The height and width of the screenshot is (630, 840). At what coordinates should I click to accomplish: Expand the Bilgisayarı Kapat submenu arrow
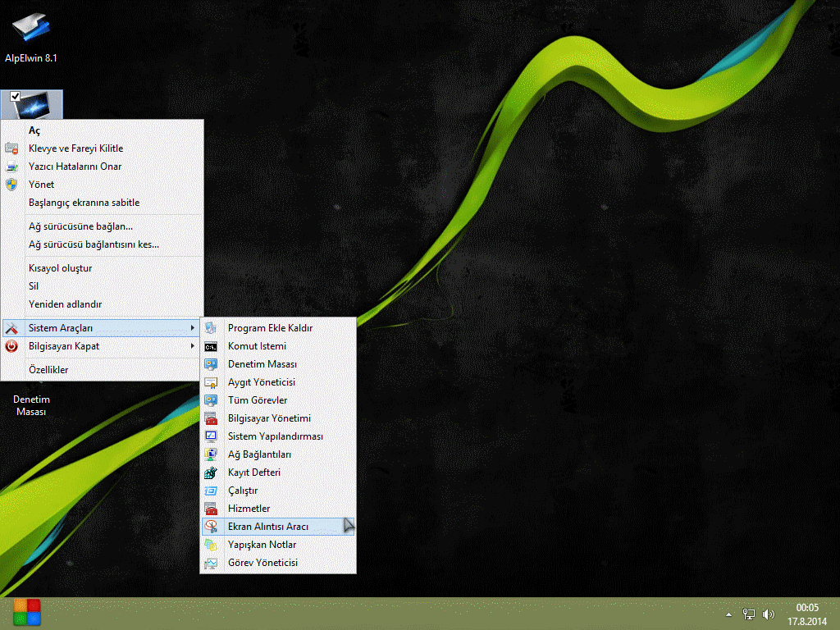pyautogui.click(x=193, y=346)
